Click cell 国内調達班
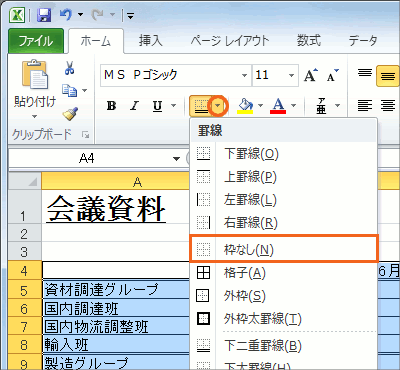The width and height of the screenshot is (400, 370). [x=116, y=308]
